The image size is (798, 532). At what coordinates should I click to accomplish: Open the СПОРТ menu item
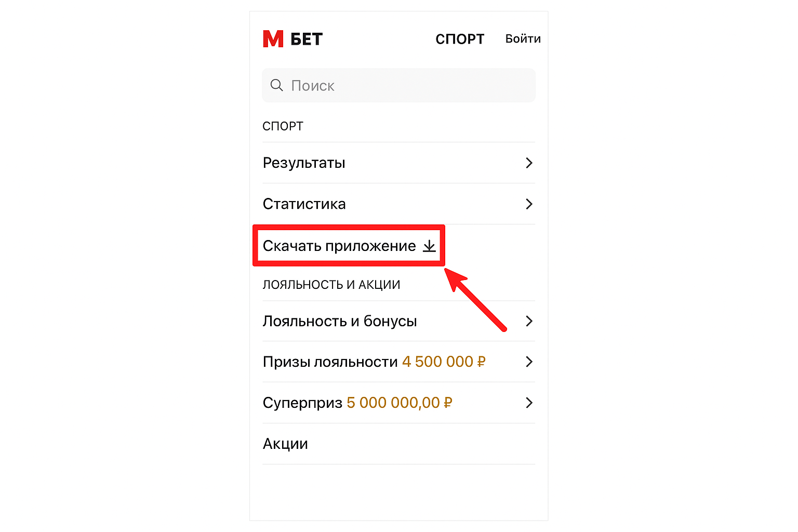pos(460,38)
